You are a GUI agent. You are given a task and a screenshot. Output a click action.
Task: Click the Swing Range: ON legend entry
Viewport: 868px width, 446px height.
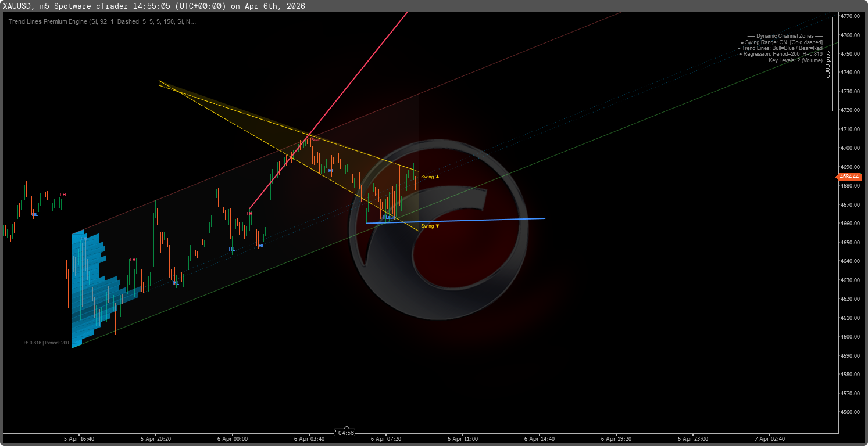click(781, 42)
